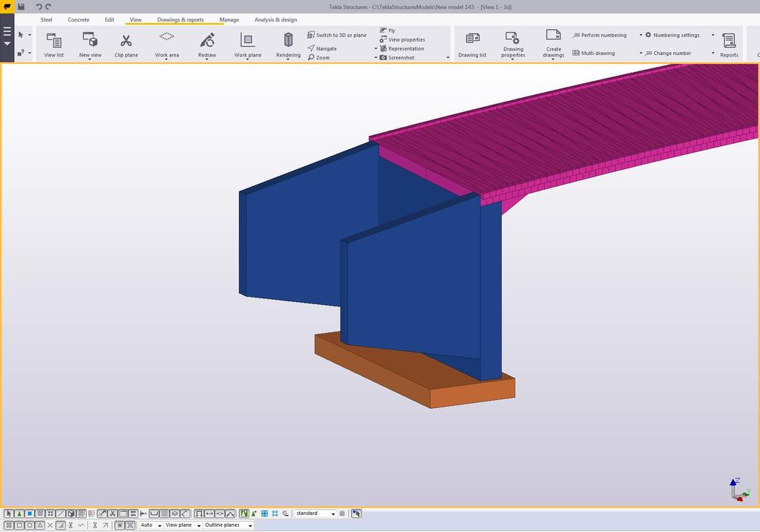The height and width of the screenshot is (532, 760).
Task: Expand the inquire tool dropdown in sidebar
Action: [30, 53]
